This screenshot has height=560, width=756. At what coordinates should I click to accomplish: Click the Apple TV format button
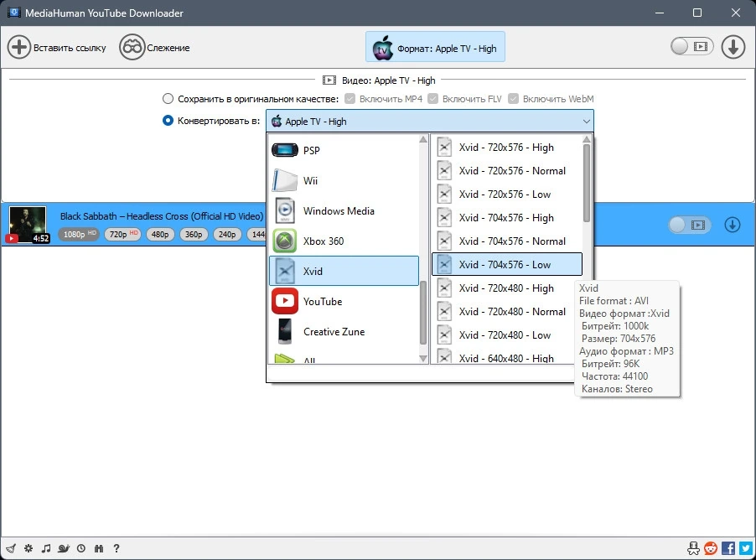(x=435, y=47)
